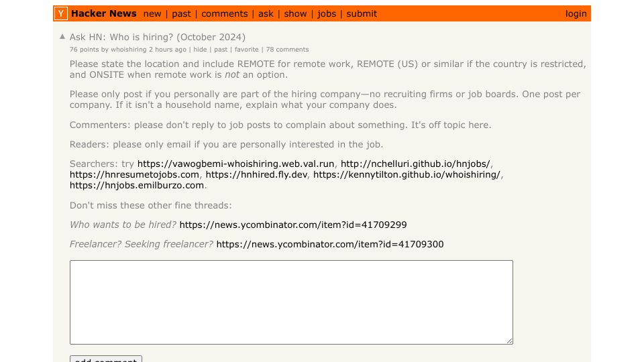Open the nchelluri.github.io/hnjobs link
Viewport: 644px width, 362px height.
415,164
